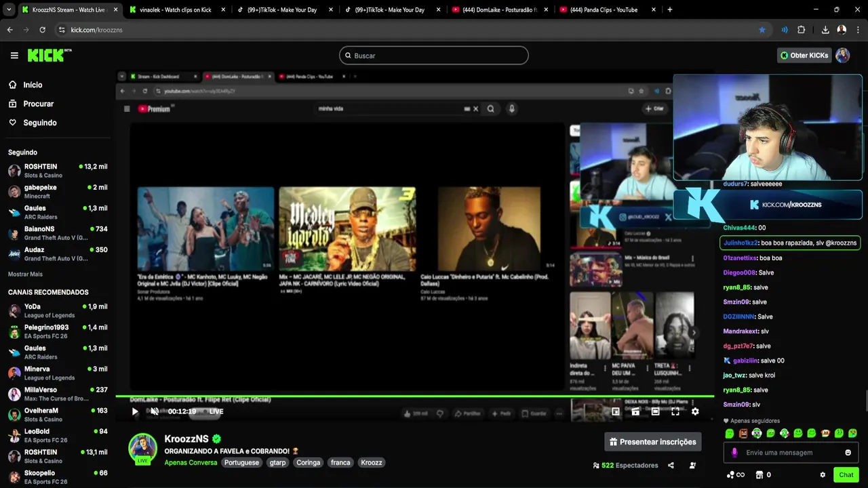Toggle mini player mode icon
The image size is (868, 488).
[x=616, y=411]
